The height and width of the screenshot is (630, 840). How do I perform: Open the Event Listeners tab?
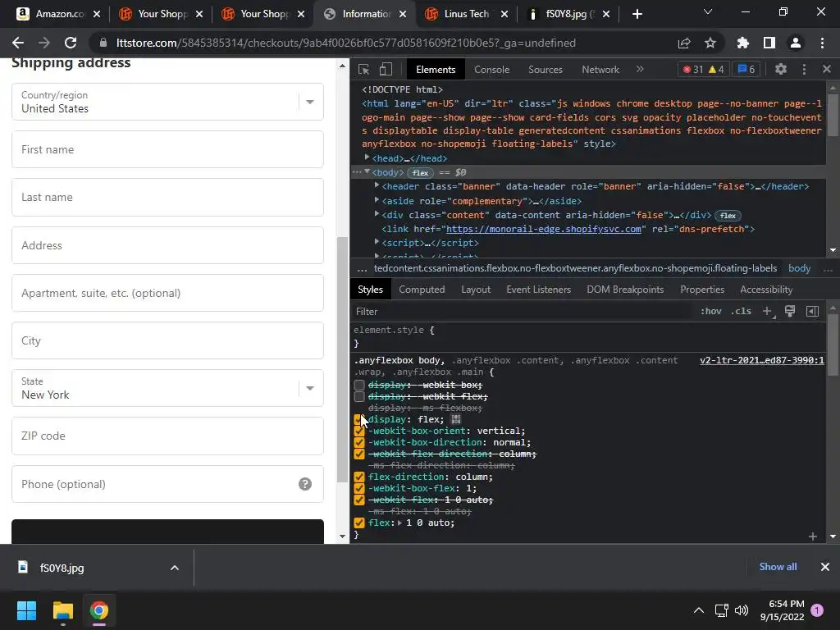(538, 290)
